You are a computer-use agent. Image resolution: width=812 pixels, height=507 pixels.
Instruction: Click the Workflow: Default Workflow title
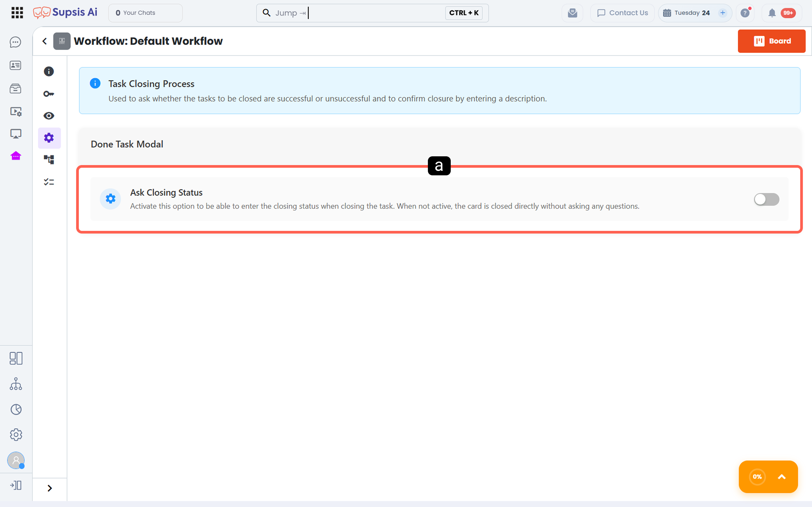tap(148, 41)
